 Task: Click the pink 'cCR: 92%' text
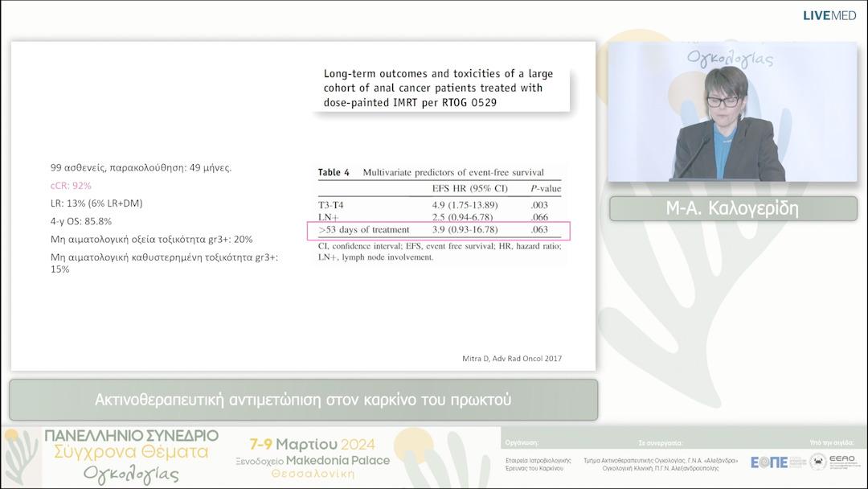(71, 185)
